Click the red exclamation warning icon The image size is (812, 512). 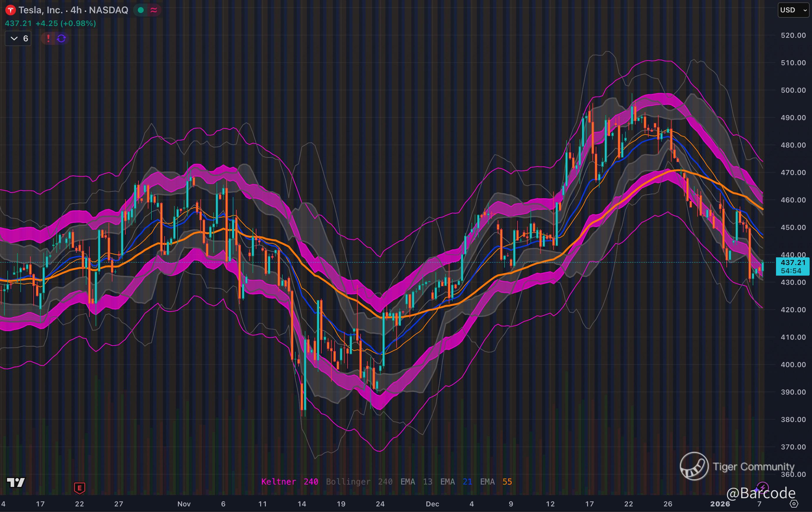pos(48,38)
